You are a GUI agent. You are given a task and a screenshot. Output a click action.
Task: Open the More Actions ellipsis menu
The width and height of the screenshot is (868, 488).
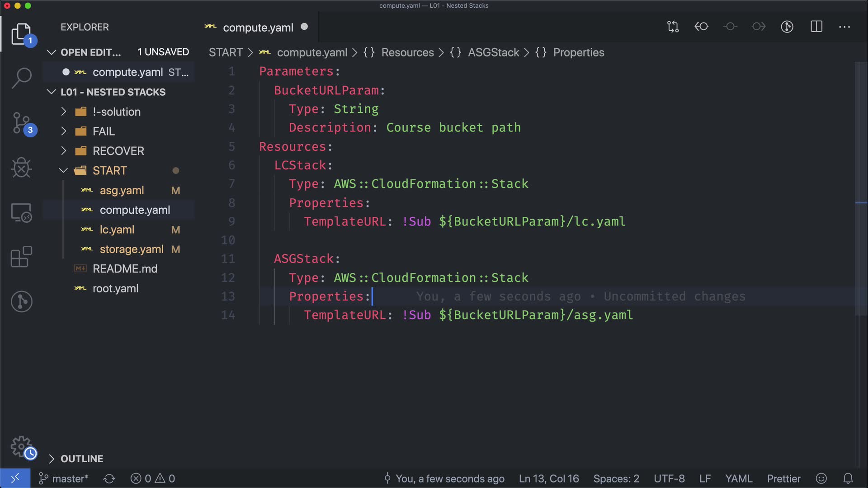[x=844, y=27]
